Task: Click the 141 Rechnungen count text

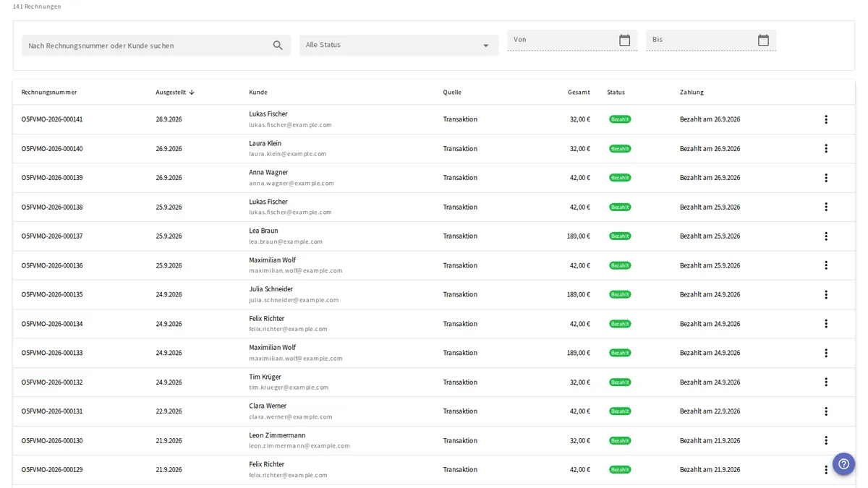Action: coord(37,7)
